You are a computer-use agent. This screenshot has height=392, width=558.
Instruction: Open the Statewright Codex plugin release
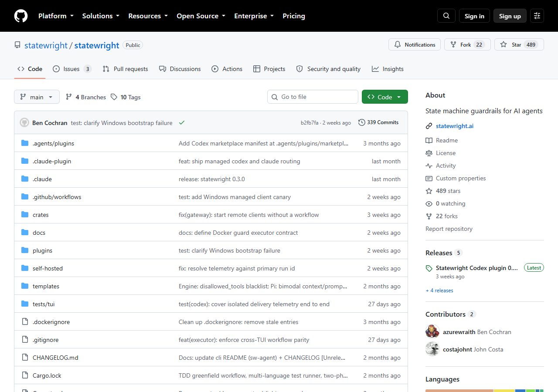tap(477, 268)
